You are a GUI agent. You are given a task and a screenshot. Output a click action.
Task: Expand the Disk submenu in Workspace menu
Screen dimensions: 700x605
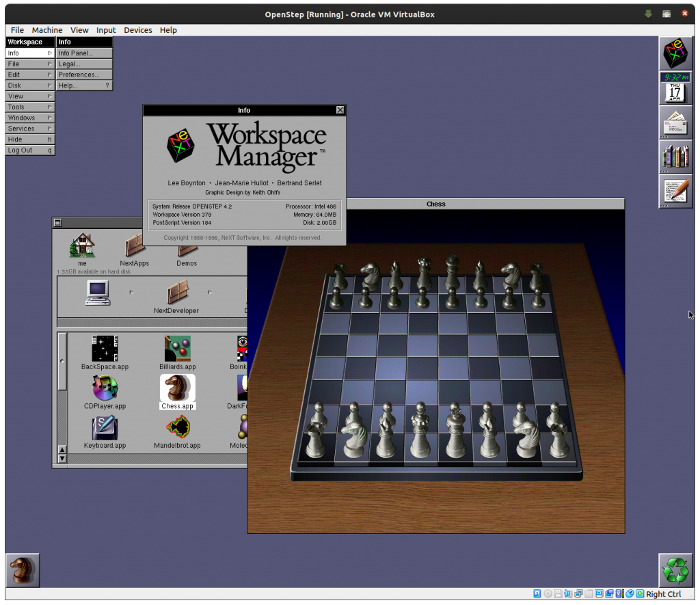coord(29,85)
